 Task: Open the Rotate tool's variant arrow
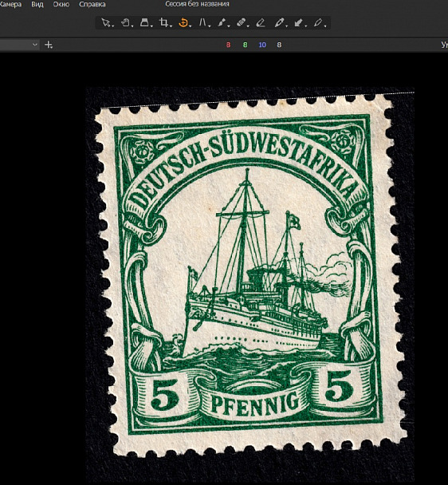pyautogui.click(x=191, y=26)
